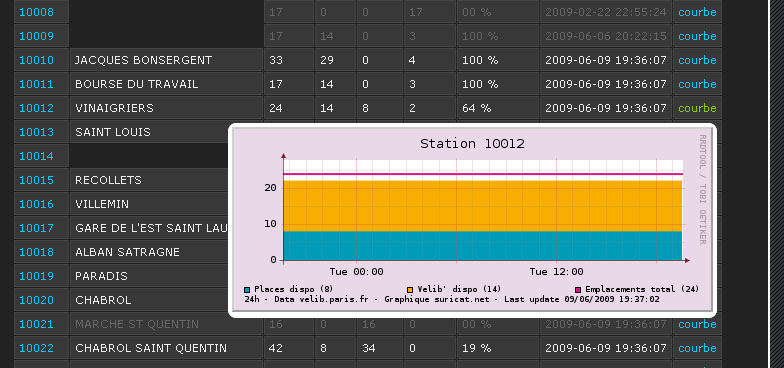Show courbe for Bourse du Travail
This screenshot has width=784, height=368.
pyautogui.click(x=697, y=84)
